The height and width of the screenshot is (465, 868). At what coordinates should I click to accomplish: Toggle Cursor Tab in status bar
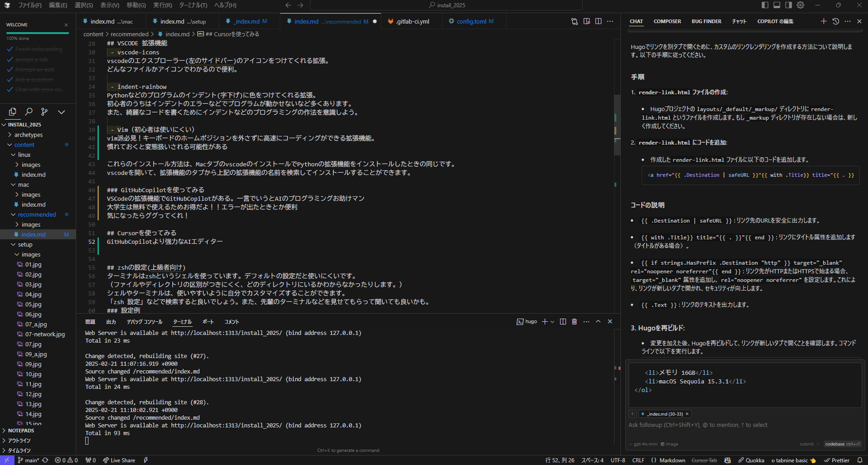(x=704, y=460)
